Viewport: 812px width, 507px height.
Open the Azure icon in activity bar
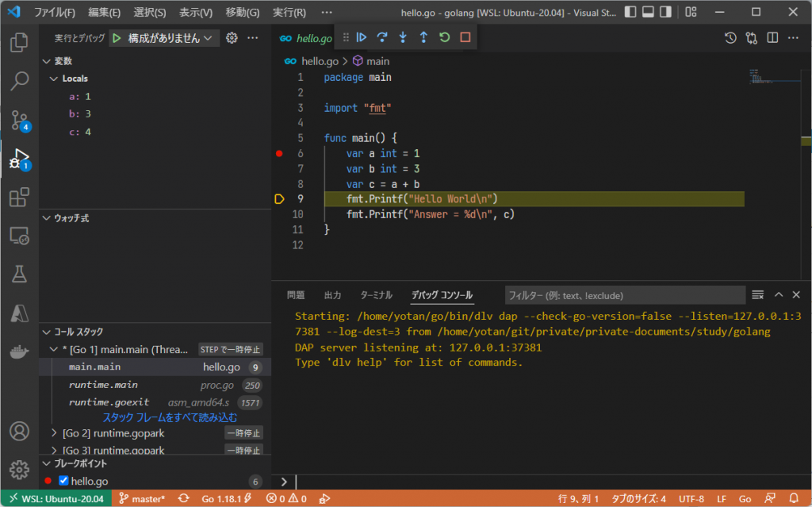19,313
